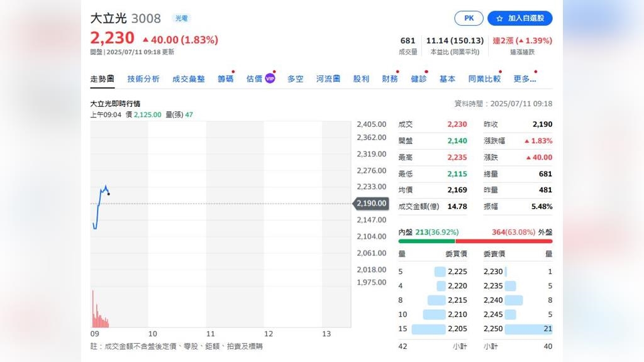Open the 多空 tab

296,79
